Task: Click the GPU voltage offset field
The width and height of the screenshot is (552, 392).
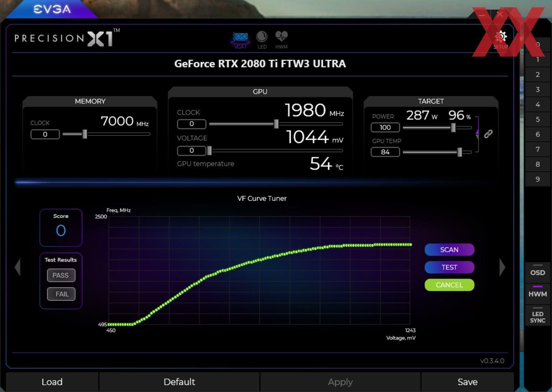Action: click(192, 150)
